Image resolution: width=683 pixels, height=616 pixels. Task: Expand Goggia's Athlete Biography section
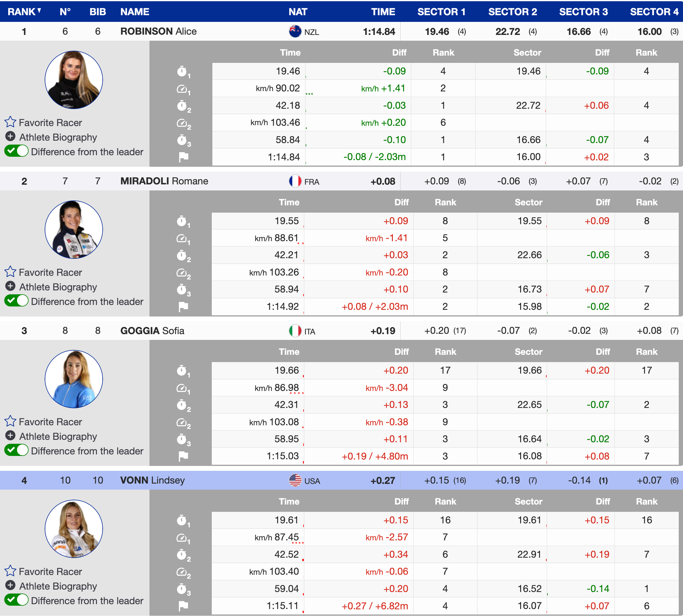[x=57, y=436]
